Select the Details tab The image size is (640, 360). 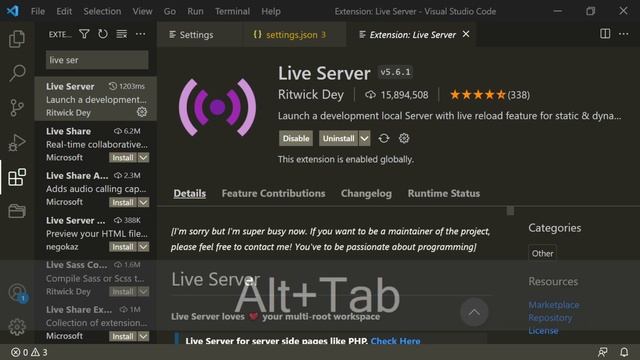tap(189, 193)
